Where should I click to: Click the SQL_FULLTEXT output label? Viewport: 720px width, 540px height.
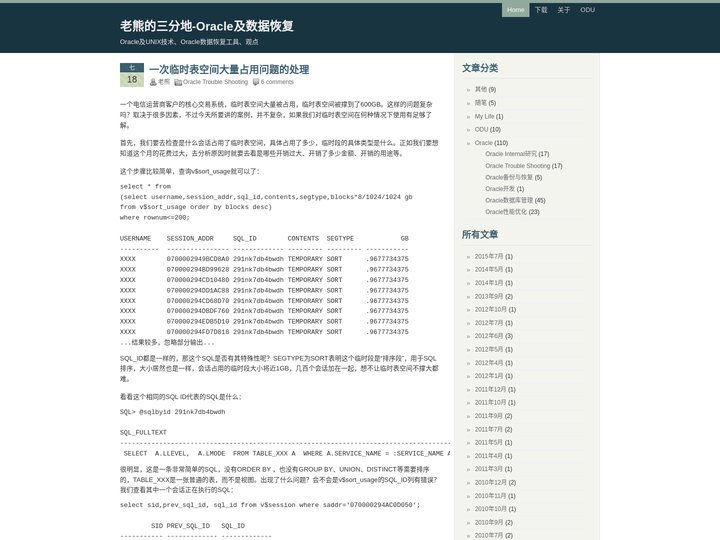pyautogui.click(x=143, y=433)
